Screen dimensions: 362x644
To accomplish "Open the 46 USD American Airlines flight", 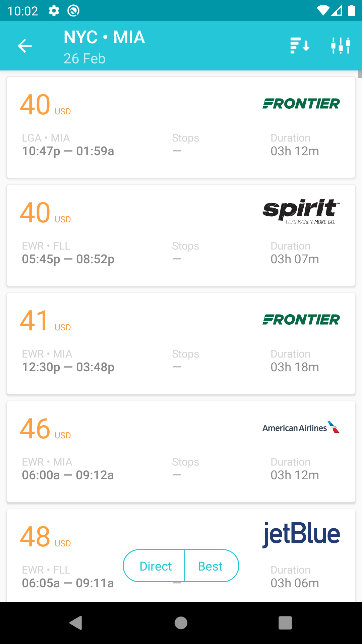I will pos(181,452).
